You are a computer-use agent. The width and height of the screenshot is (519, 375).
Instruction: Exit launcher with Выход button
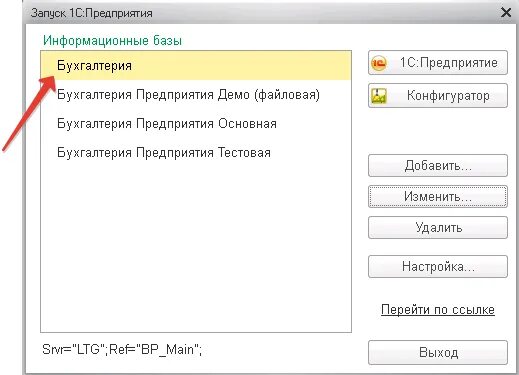tap(438, 352)
